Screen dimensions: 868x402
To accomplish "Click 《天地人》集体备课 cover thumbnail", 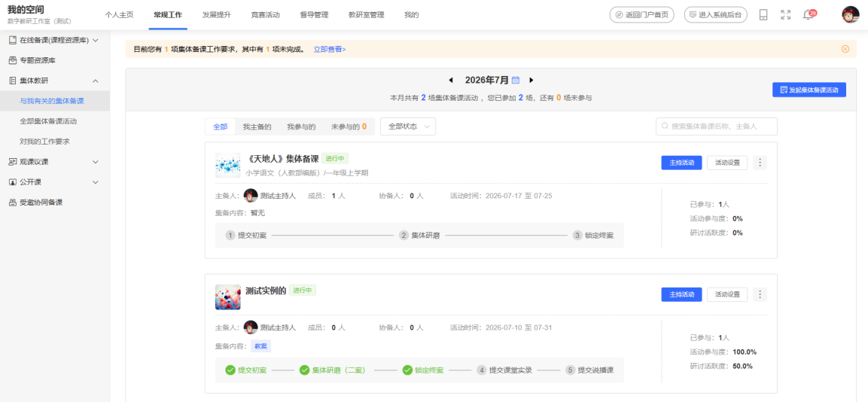I will 227,165.
